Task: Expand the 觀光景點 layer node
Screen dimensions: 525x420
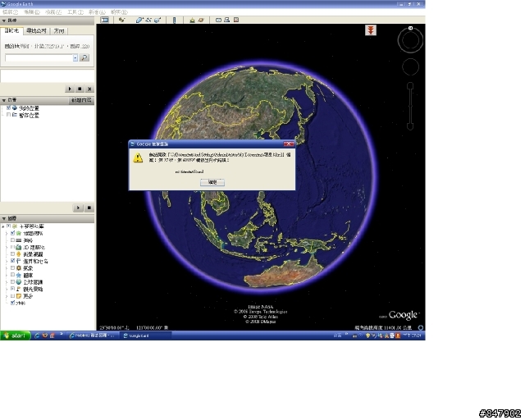Action: point(7,289)
